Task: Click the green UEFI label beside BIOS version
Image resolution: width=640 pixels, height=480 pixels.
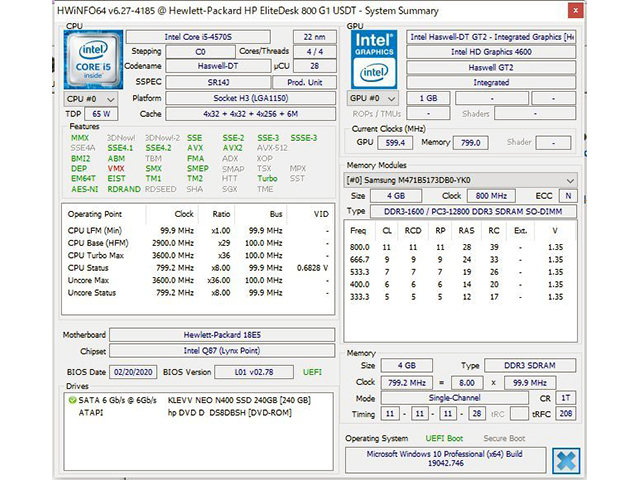Action: 312,372
